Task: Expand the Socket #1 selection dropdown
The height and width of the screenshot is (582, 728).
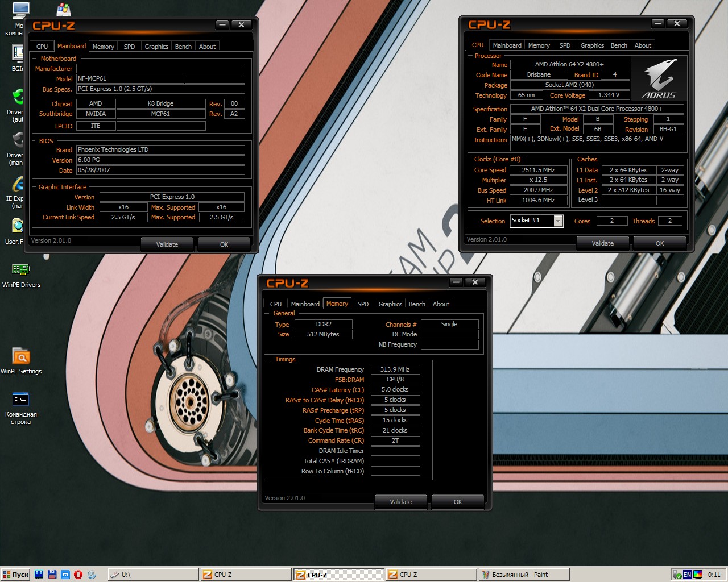Action: 559,221
